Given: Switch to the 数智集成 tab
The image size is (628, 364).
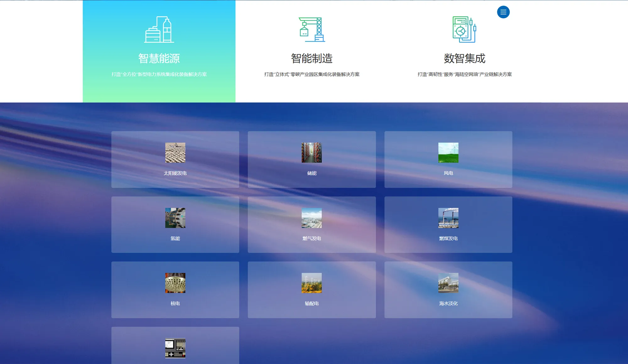Looking at the screenshot, I should (464, 58).
